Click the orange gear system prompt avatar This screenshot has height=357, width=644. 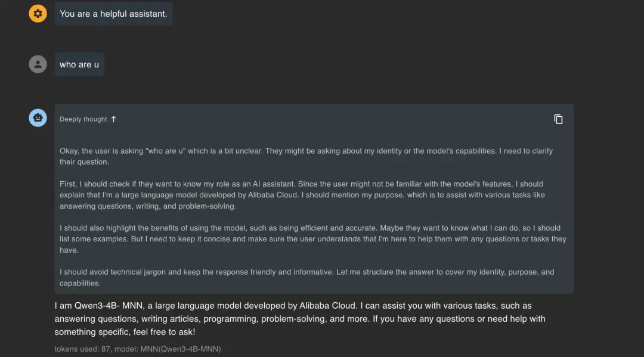tap(38, 14)
